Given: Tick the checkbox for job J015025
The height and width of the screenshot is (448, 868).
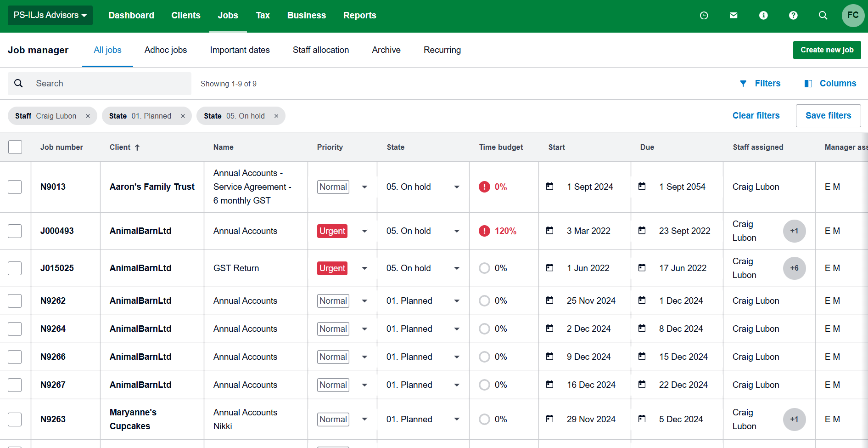Looking at the screenshot, I should 15,268.
